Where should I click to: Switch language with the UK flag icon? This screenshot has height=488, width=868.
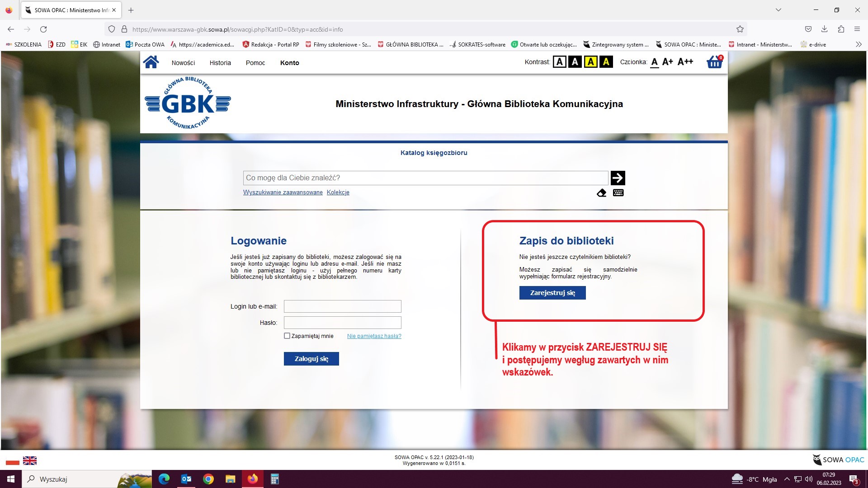pos(30,460)
